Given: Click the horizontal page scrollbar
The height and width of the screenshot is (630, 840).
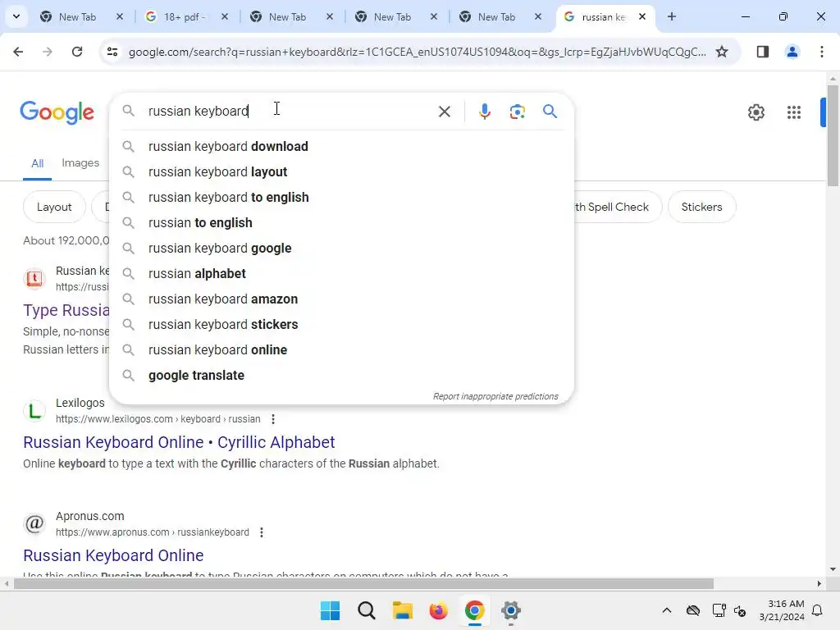Looking at the screenshot, I should (363, 583).
